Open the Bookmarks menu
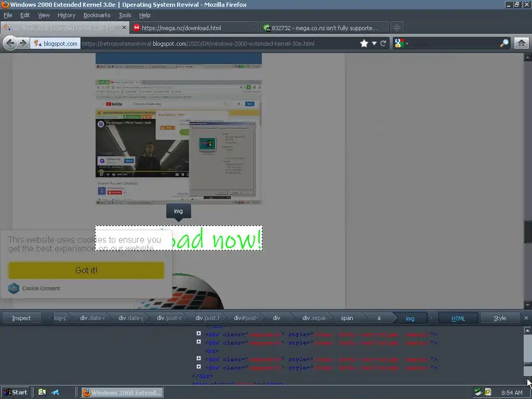This screenshot has height=399, width=532. pyautogui.click(x=97, y=15)
